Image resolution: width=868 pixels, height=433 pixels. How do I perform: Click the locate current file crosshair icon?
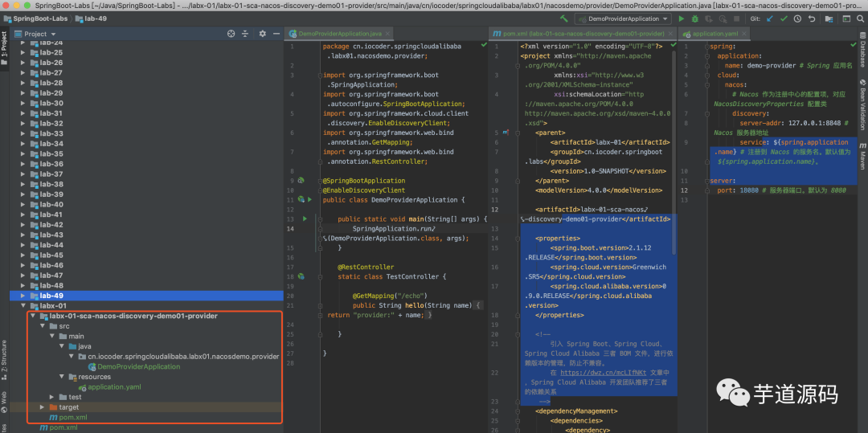click(231, 34)
